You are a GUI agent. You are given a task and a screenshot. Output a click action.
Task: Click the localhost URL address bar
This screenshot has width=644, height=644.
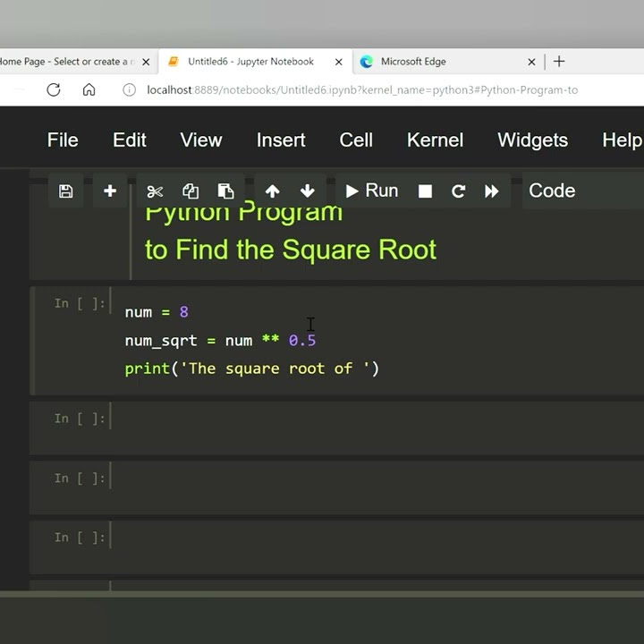(362, 90)
